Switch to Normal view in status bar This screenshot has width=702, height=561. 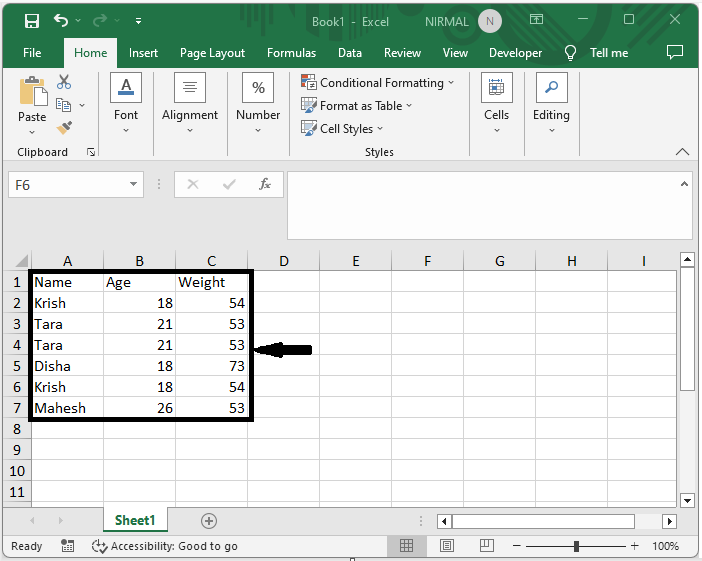407,546
